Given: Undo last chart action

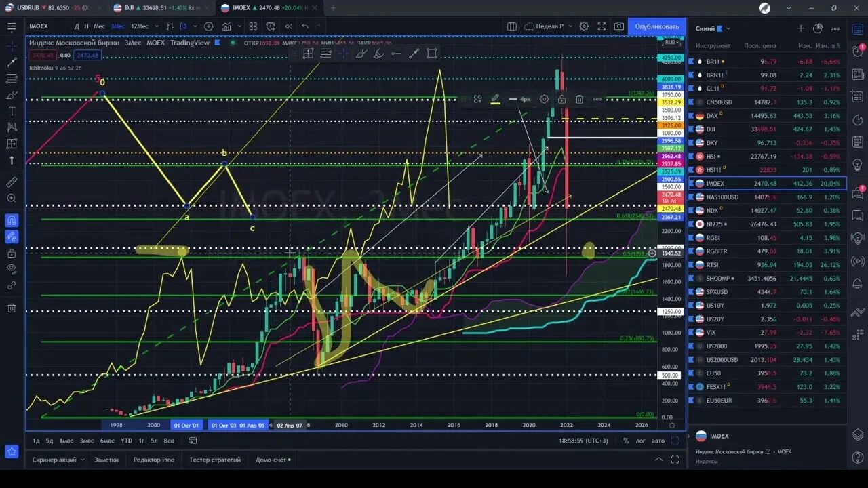Looking at the screenshot, I should [x=305, y=26].
